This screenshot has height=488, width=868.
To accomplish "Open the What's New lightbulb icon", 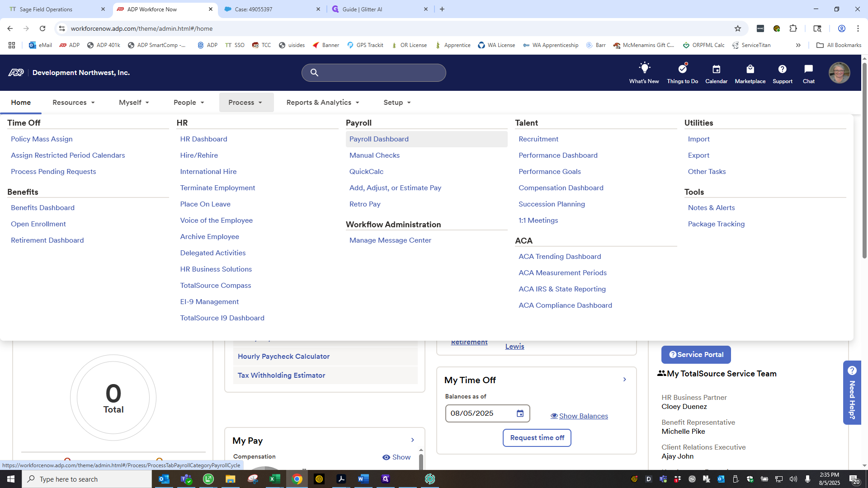I will click(644, 69).
